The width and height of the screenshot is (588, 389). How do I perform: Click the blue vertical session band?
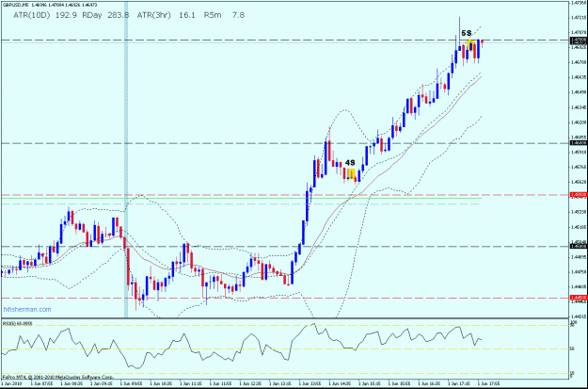click(x=126, y=159)
